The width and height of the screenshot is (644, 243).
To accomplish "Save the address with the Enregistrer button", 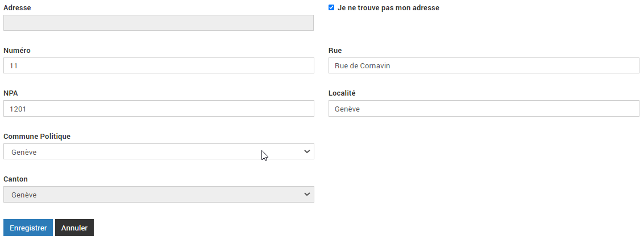I will click(x=28, y=228).
